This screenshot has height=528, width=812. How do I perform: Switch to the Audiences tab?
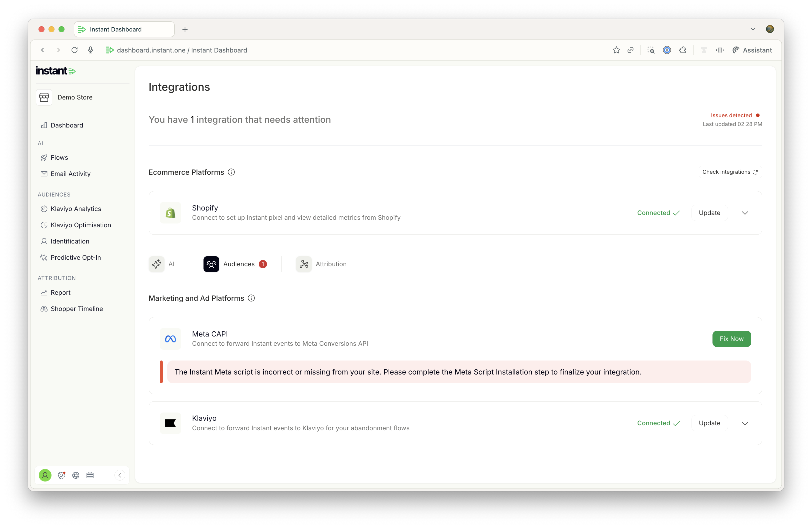pyautogui.click(x=235, y=264)
